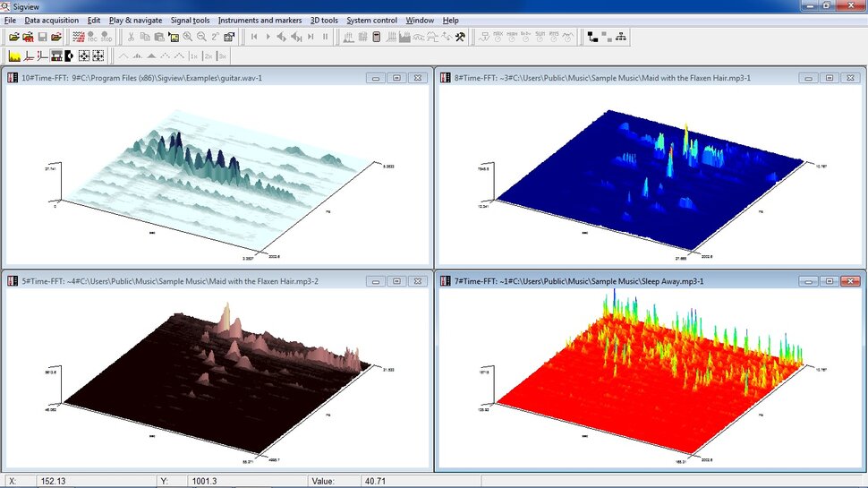This screenshot has height=488, width=868.
Task: Click the step backward playback icon
Action: tap(282, 37)
